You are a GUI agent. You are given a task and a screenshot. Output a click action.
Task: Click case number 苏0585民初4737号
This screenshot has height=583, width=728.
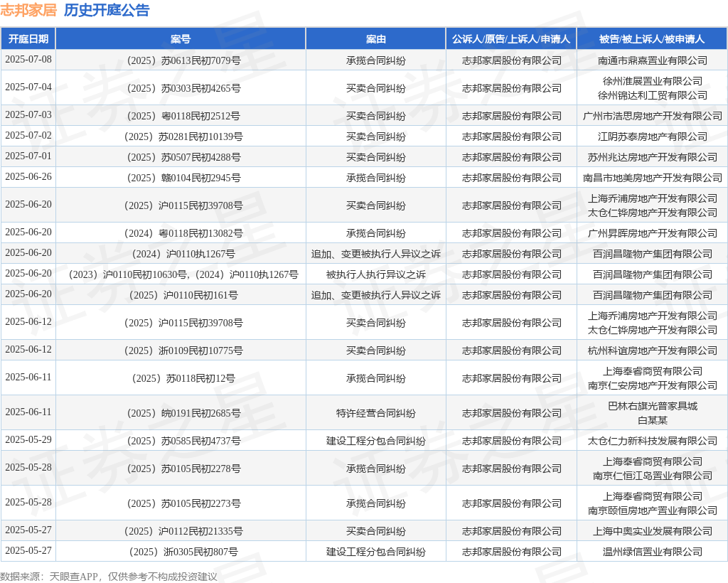tap(183, 441)
